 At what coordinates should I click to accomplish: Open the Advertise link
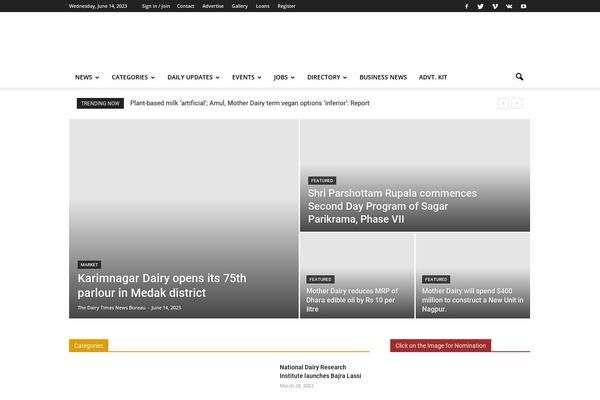(x=213, y=6)
